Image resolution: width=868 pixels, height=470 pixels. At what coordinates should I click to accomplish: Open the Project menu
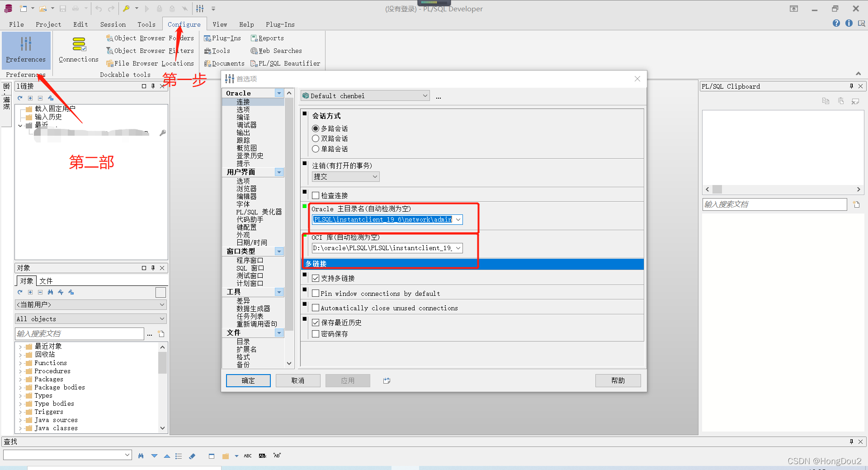(x=48, y=24)
